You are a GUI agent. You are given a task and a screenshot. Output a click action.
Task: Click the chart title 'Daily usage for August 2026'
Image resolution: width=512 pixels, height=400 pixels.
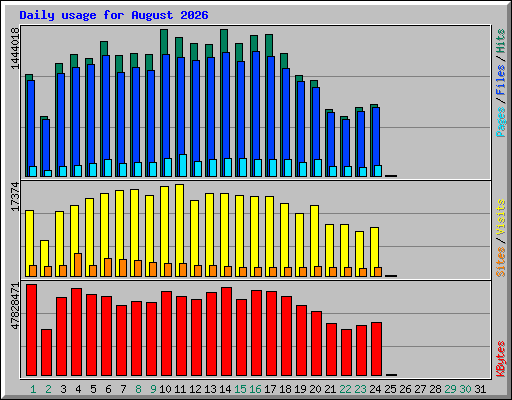114,15
